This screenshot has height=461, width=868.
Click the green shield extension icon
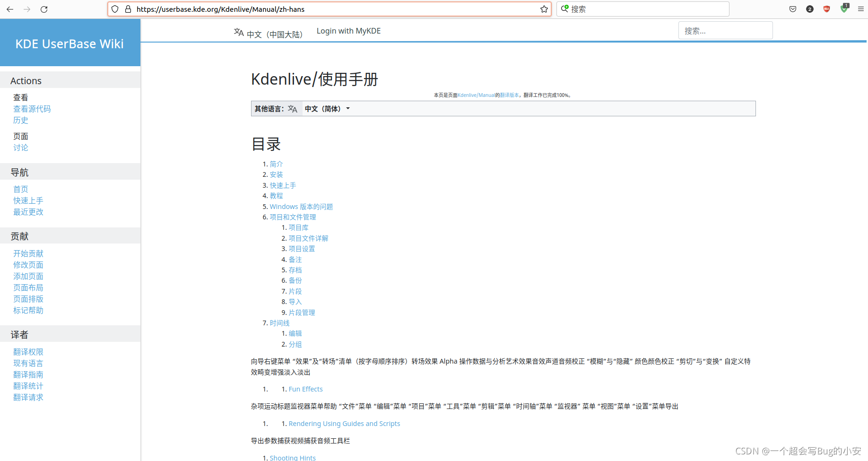pyautogui.click(x=844, y=9)
